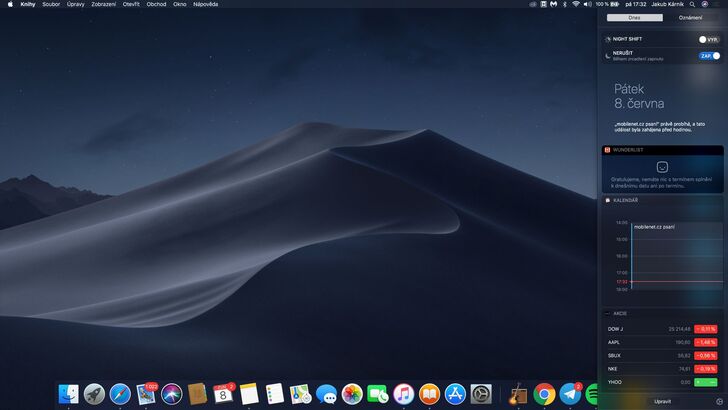728x410 pixels.
Task: Open the Zobrazení menu
Action: 104,4
